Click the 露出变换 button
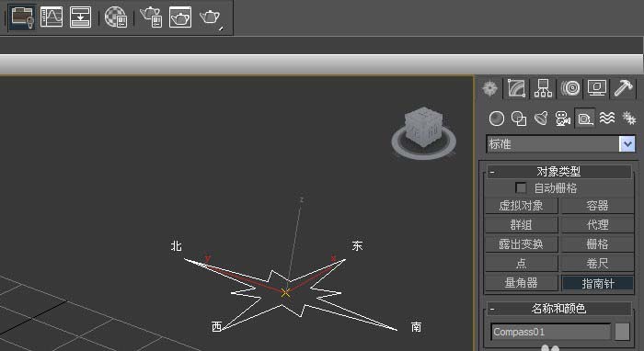The width and height of the screenshot is (644, 351). (522, 244)
